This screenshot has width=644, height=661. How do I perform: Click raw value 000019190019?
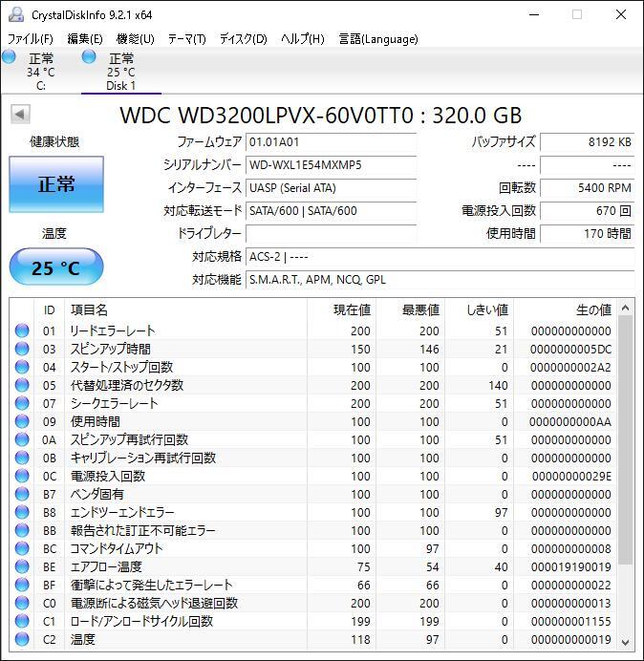point(570,567)
